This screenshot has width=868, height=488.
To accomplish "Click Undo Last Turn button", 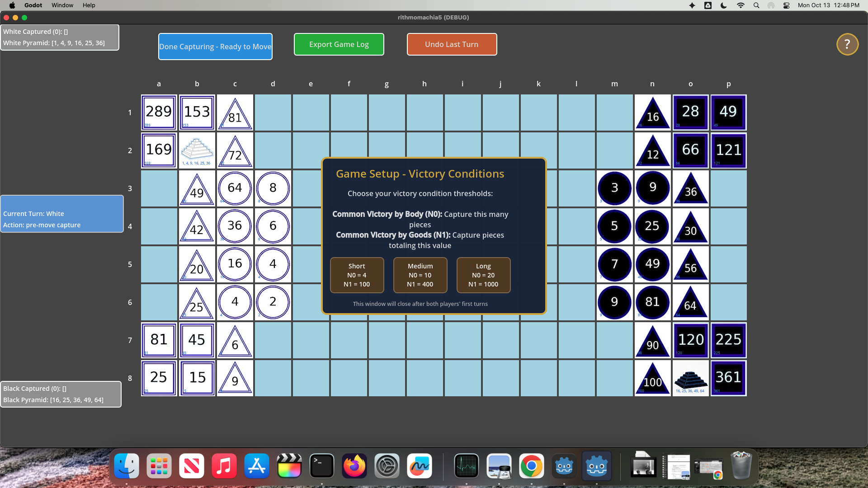I will tap(452, 44).
